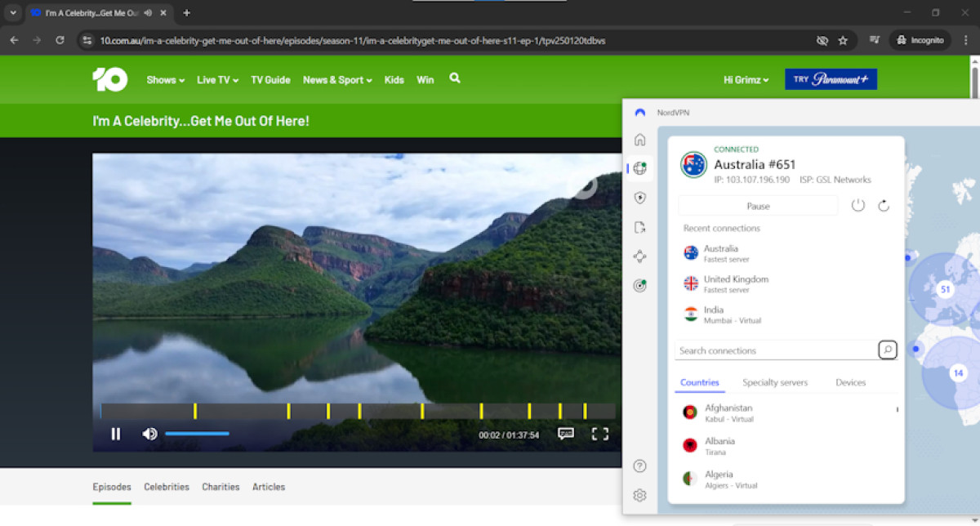980x526 pixels.
Task: Go back in browser
Action: pyautogui.click(x=14, y=40)
